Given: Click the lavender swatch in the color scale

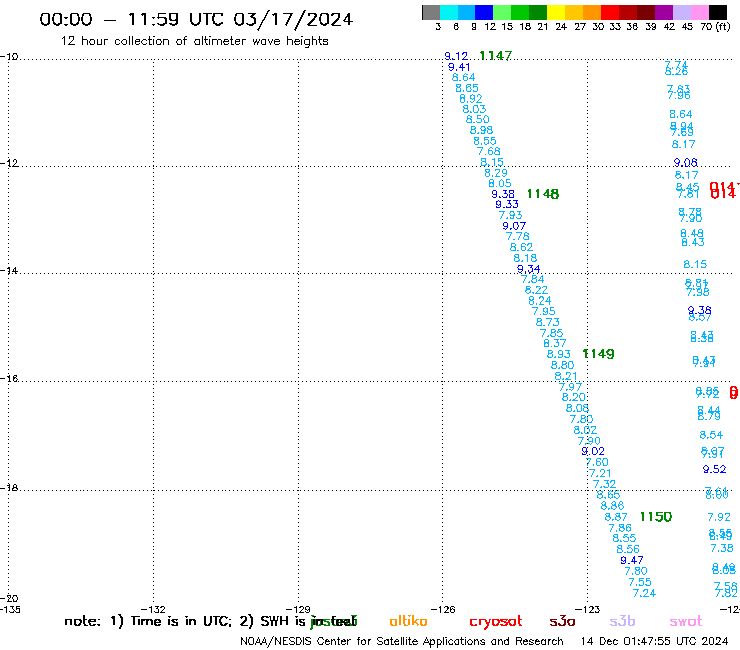Looking at the screenshot, I should [x=681, y=12].
